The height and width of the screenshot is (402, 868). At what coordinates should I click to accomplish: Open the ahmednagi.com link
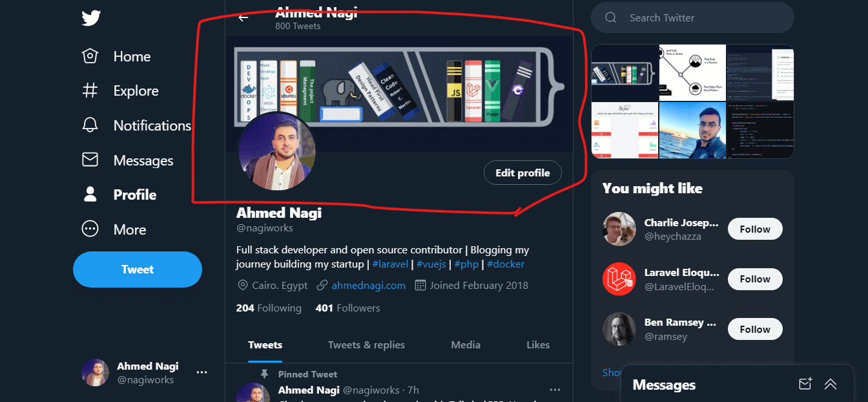tap(369, 285)
